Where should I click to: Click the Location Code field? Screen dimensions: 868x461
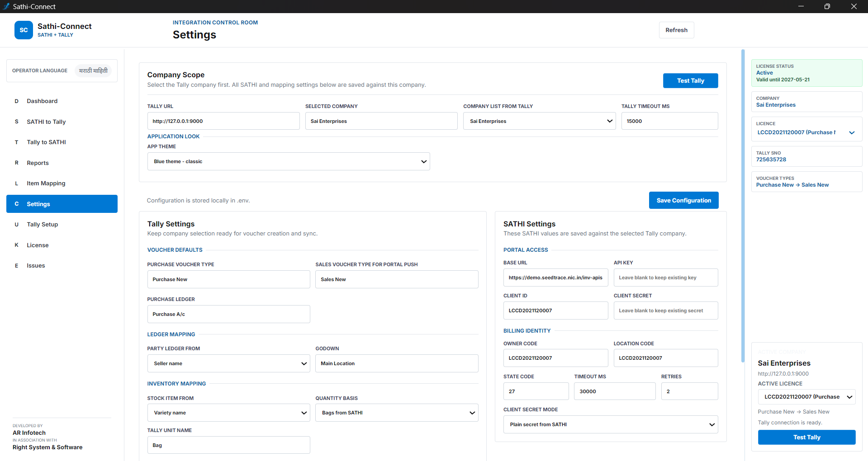[x=666, y=358]
